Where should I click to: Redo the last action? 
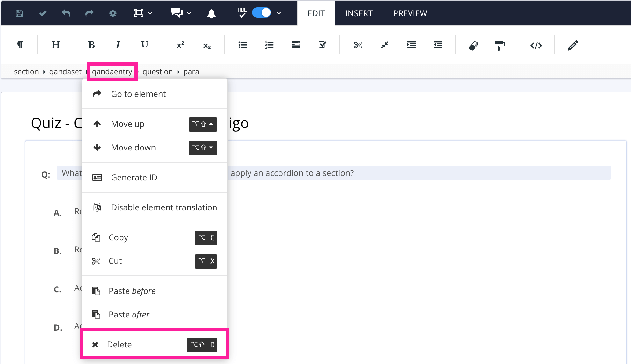pos(90,13)
